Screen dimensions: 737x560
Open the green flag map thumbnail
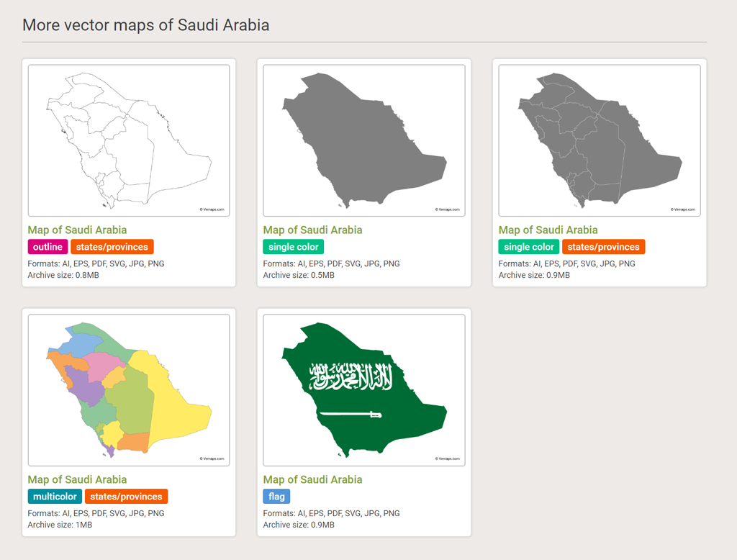(364, 390)
